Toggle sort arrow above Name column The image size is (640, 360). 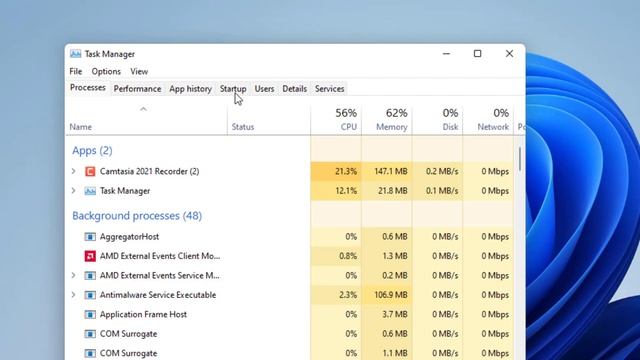tap(143, 109)
